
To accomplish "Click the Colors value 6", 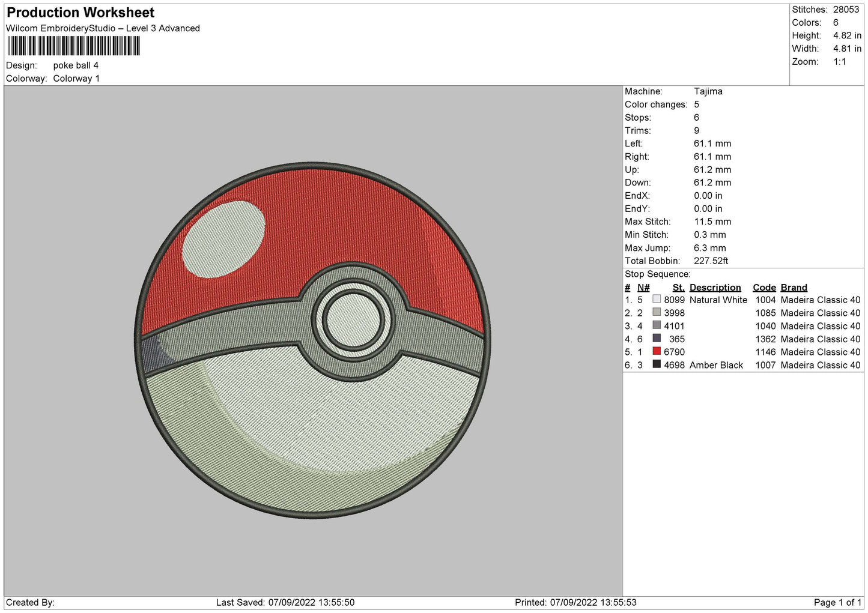I will [836, 23].
